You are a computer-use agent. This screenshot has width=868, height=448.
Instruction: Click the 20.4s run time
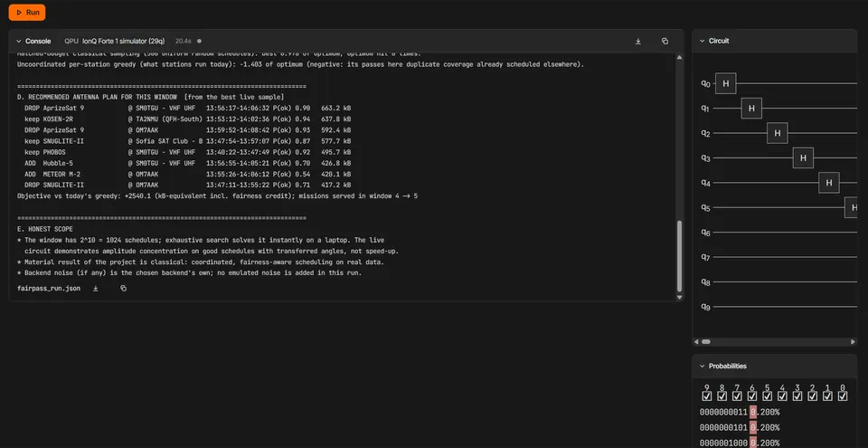pyautogui.click(x=183, y=41)
